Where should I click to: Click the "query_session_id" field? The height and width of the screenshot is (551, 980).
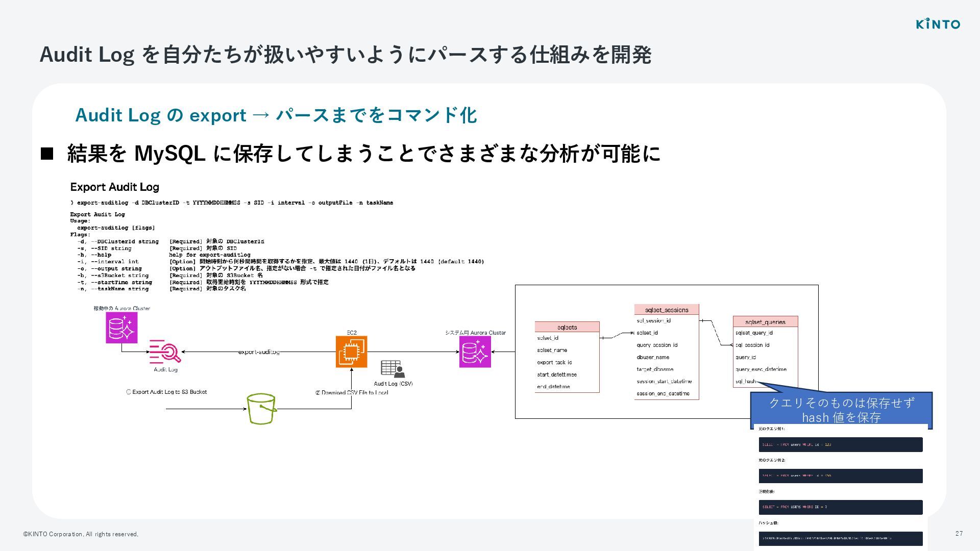657,345
